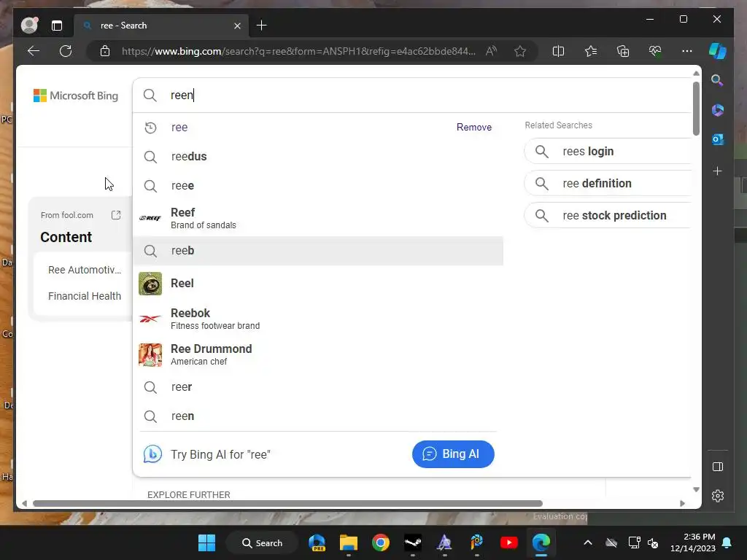The width and height of the screenshot is (747, 560).
Task: Toggle split screen view icon
Action: [558, 51]
